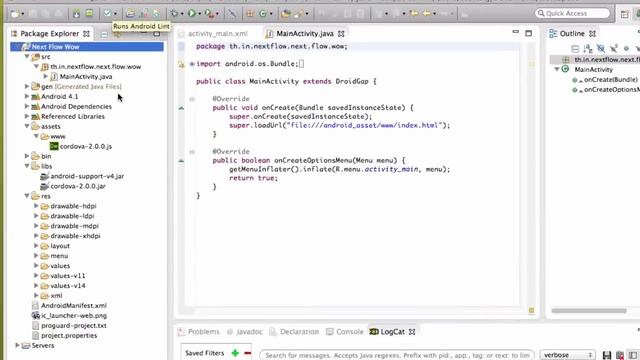The width and height of the screenshot is (640, 360).
Task: Collapse all in Outline toolbar
Action: [x=575, y=49]
